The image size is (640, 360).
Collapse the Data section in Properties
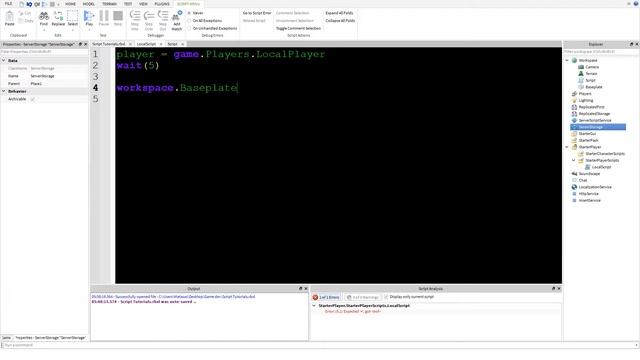click(x=4, y=60)
